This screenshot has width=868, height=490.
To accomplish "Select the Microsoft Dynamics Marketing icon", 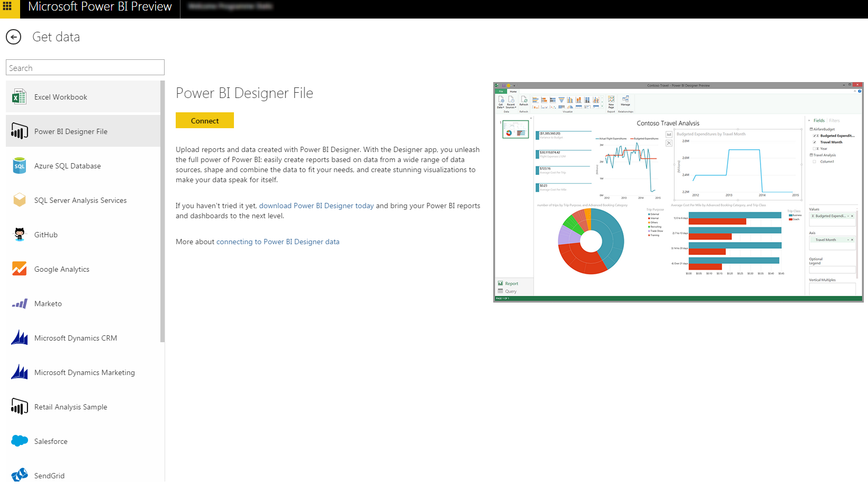I will tap(20, 372).
